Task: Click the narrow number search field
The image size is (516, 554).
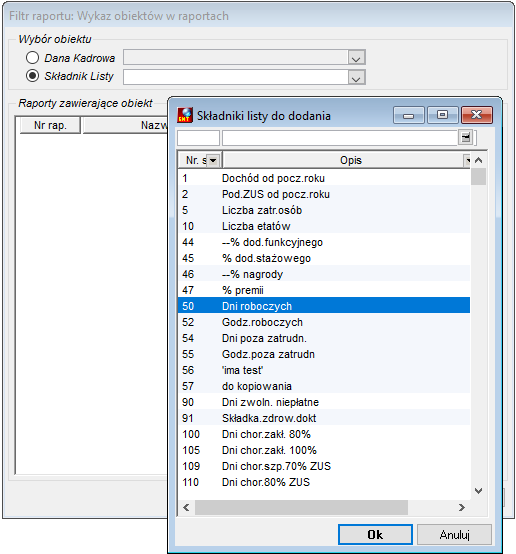Action: click(198, 138)
